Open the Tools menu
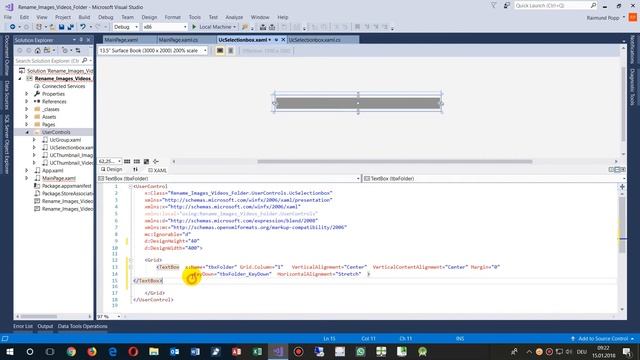Image resolution: width=640 pixels, height=360 pixels. click(x=195, y=17)
